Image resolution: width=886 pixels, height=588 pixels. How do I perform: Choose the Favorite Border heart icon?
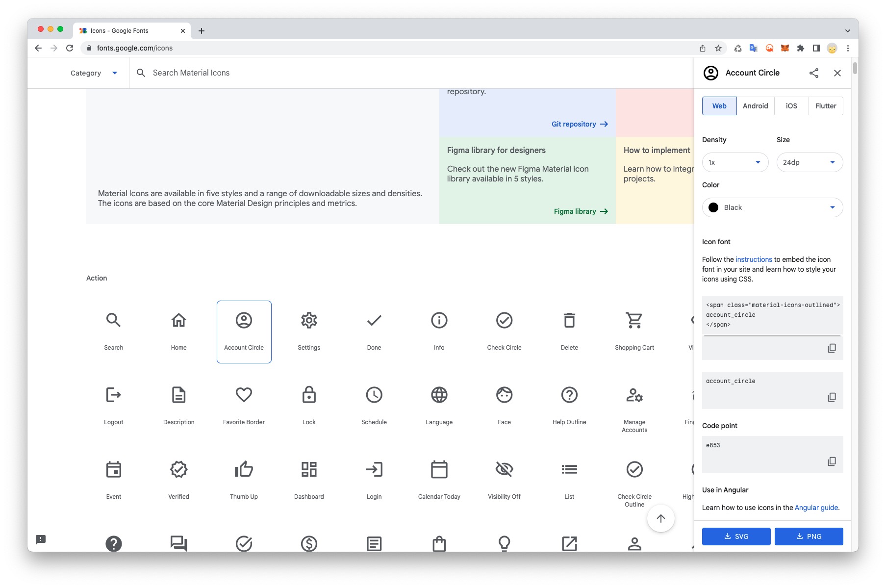coord(244,395)
